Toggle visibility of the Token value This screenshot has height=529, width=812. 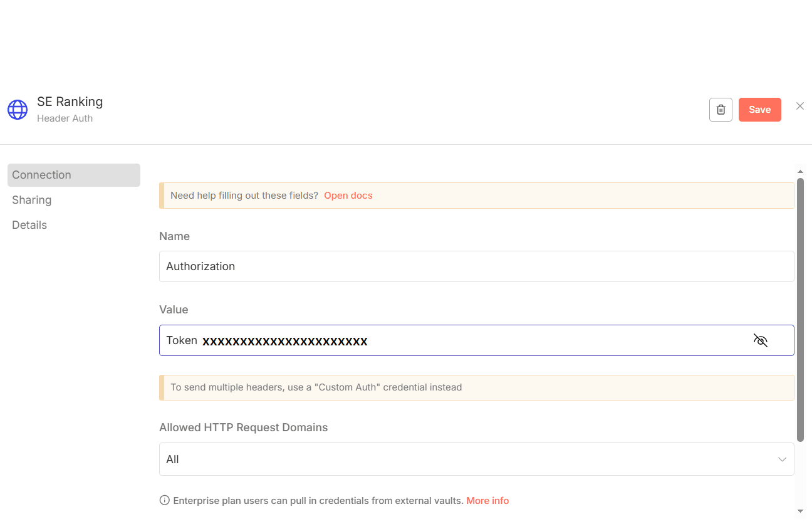(x=760, y=340)
